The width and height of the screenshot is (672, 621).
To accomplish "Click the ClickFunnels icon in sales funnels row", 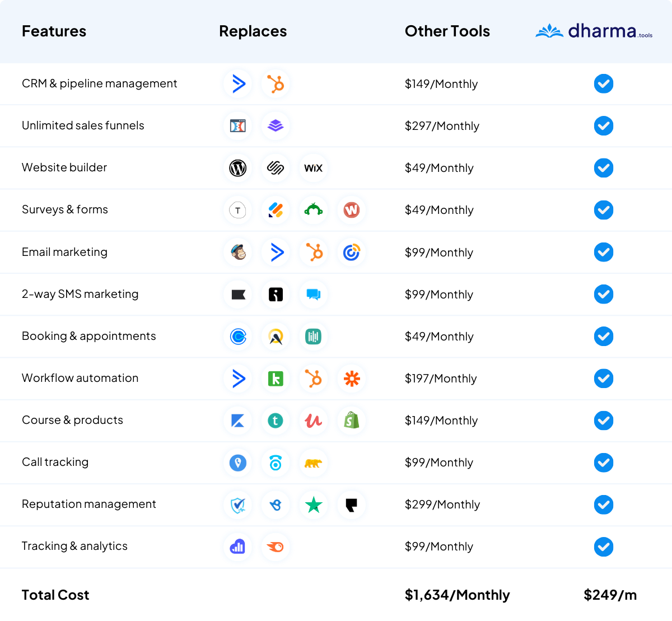I will pyautogui.click(x=238, y=126).
